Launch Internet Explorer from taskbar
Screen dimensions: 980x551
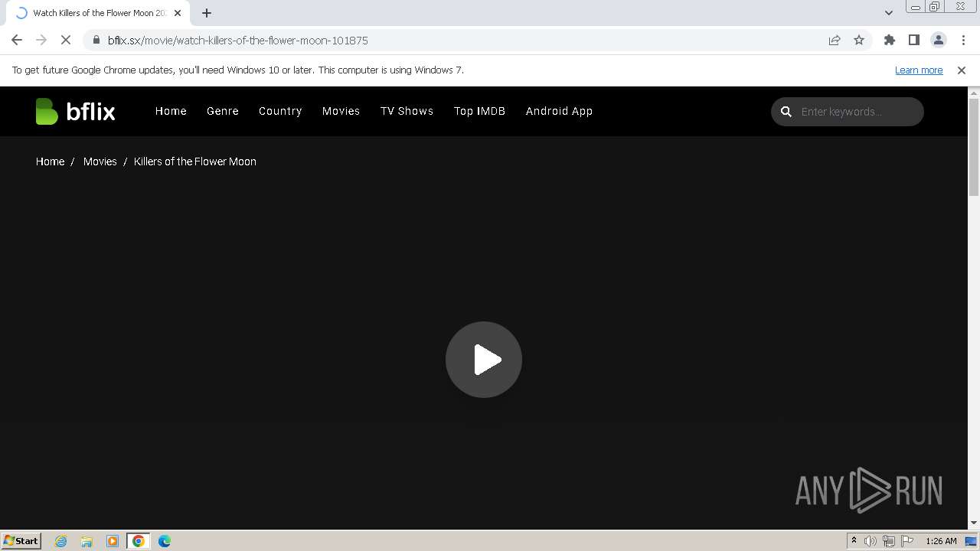click(x=61, y=541)
